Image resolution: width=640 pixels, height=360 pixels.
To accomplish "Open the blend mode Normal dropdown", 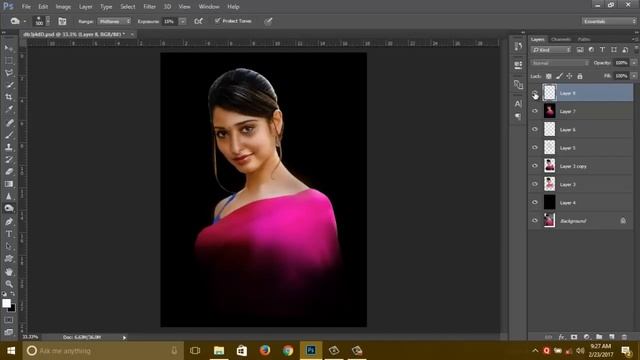I will [560, 63].
